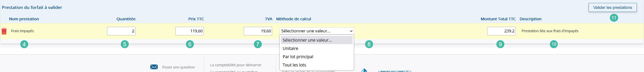Click the envelope icon beside Posez une question
This screenshot has width=644, height=72.
coord(154,67)
